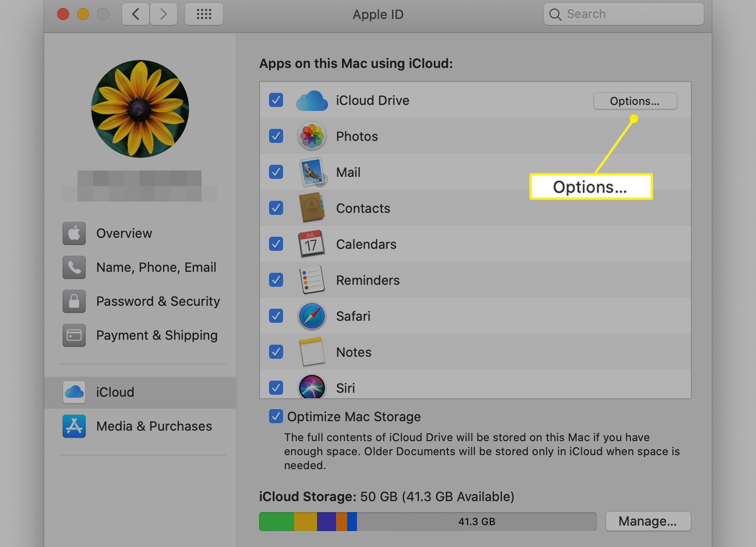The width and height of the screenshot is (756, 547).
Task: Click the Contacts label
Action: tap(363, 208)
